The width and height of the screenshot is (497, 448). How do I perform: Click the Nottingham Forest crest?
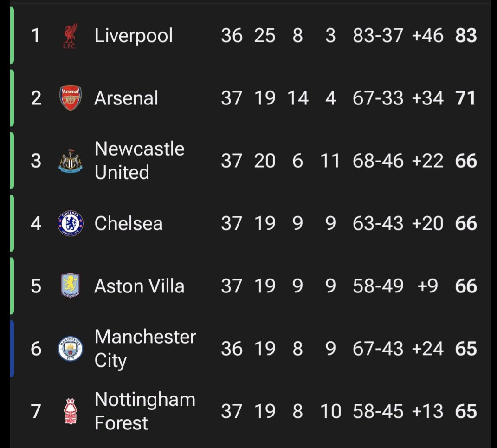click(71, 411)
